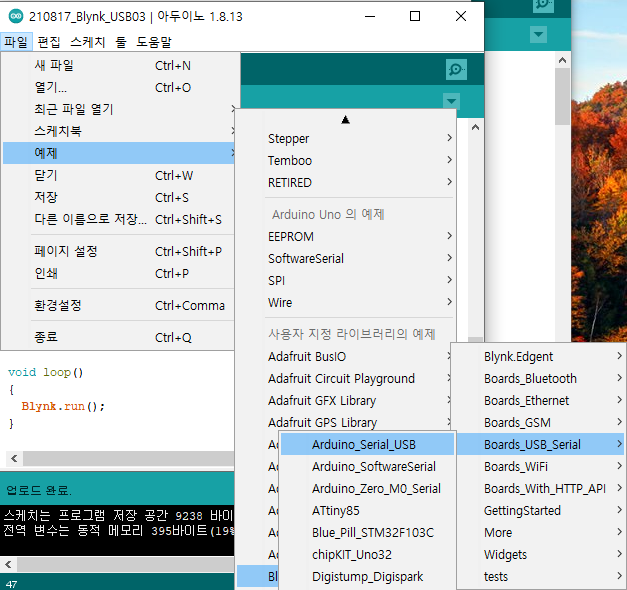Select the Boards_USB_Serial submenu
The image size is (627, 590).
[540, 444]
